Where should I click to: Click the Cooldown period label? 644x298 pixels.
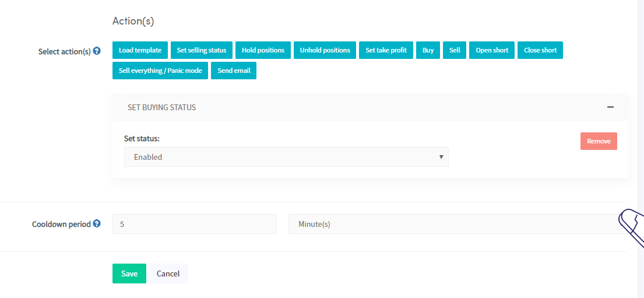pyautogui.click(x=61, y=225)
